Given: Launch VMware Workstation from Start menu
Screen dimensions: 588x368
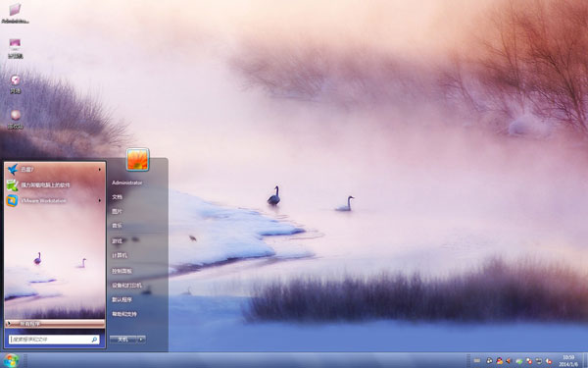Looking at the screenshot, I should click(55, 201).
